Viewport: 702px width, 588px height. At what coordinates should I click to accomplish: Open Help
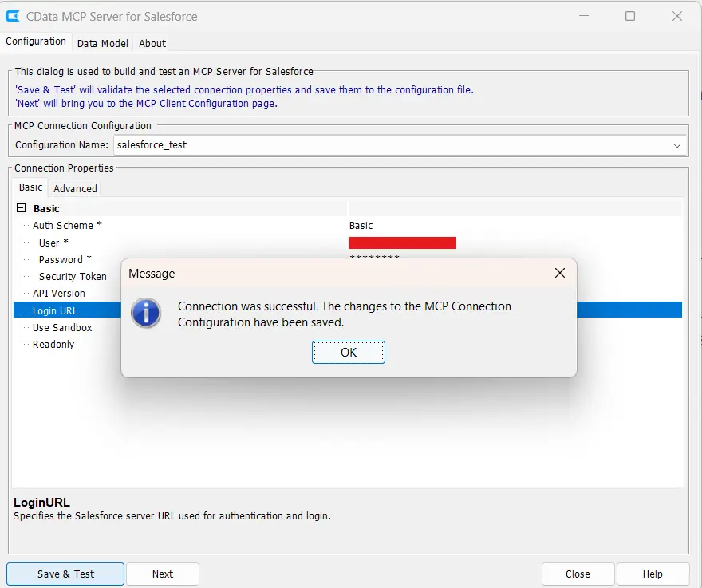pos(652,574)
